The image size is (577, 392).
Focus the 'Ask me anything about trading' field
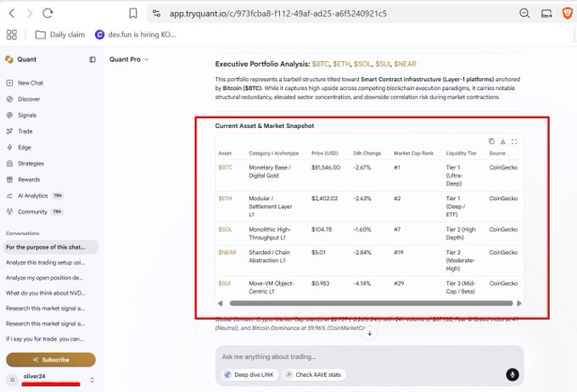click(369, 356)
